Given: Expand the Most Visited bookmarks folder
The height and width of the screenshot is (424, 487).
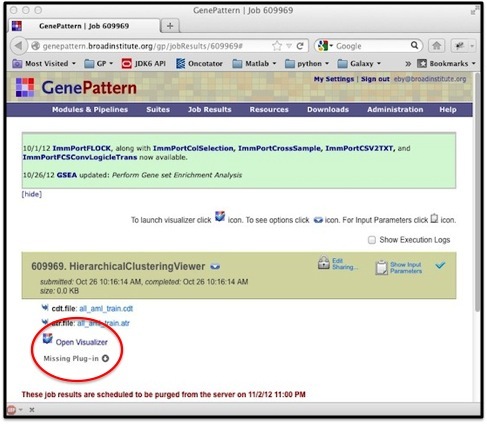Looking at the screenshot, I should click(44, 63).
